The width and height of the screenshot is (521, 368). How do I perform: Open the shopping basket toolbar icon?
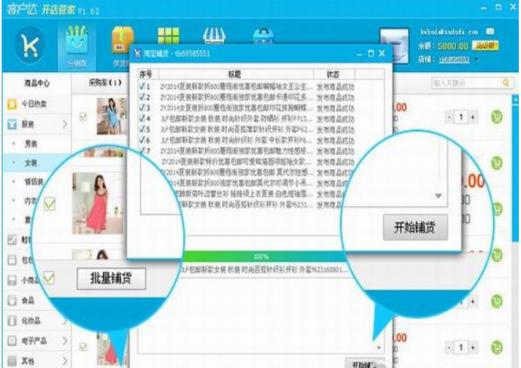[263, 36]
